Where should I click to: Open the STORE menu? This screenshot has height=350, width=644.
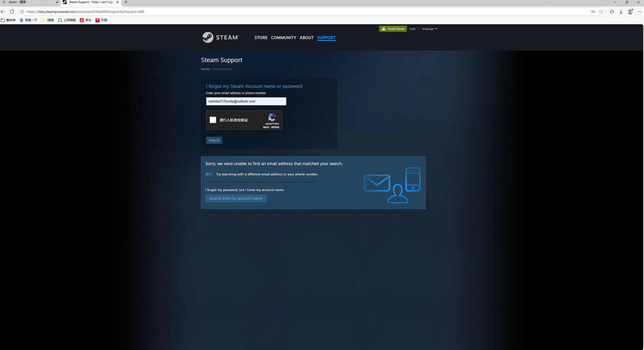[261, 38]
